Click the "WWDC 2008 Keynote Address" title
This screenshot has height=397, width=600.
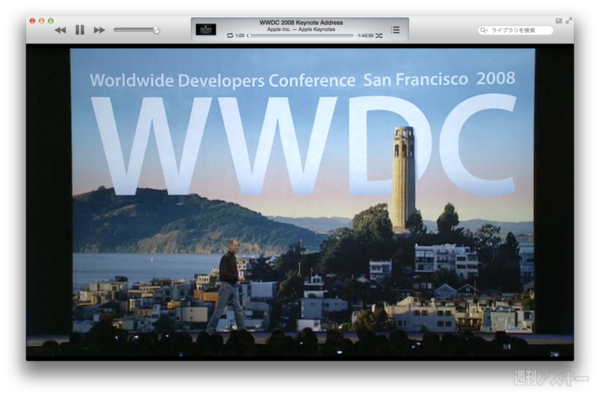tap(301, 23)
